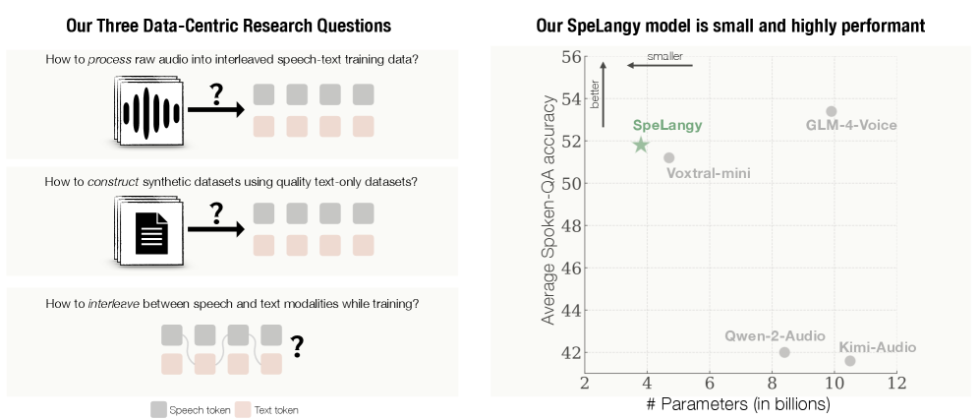Click the question about processing raw audio
This screenshot has width=980, height=420.
click(232, 59)
